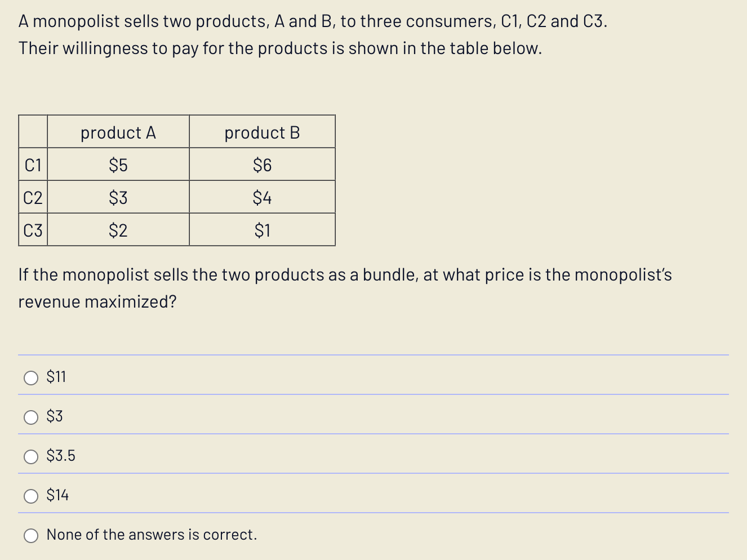
Task: Click the $5 cell in the table
Action: pyautogui.click(x=118, y=165)
